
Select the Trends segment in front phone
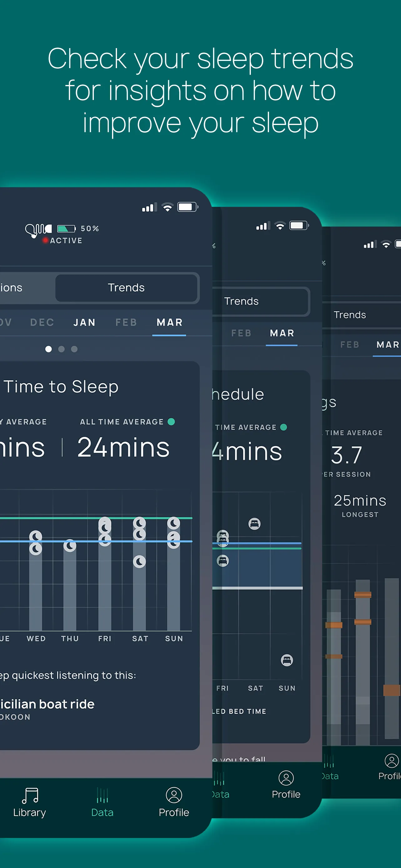(x=126, y=288)
